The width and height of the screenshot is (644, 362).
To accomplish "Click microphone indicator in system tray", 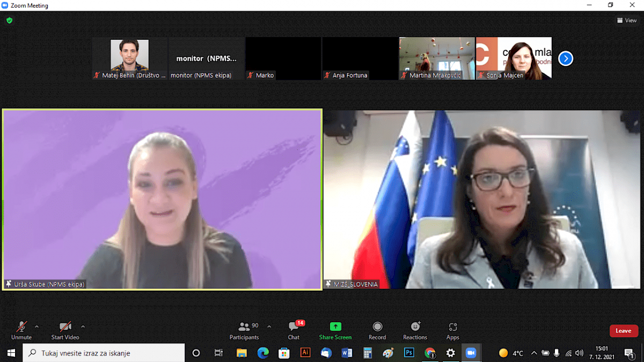I will pos(557,353).
